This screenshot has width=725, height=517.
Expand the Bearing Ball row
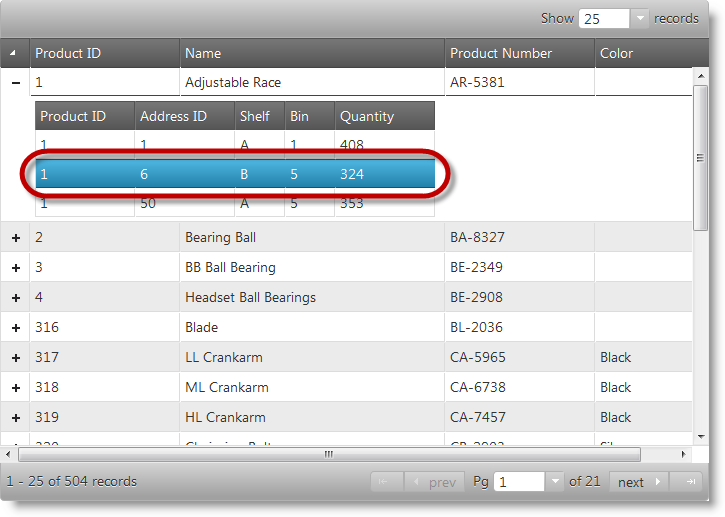(x=15, y=238)
